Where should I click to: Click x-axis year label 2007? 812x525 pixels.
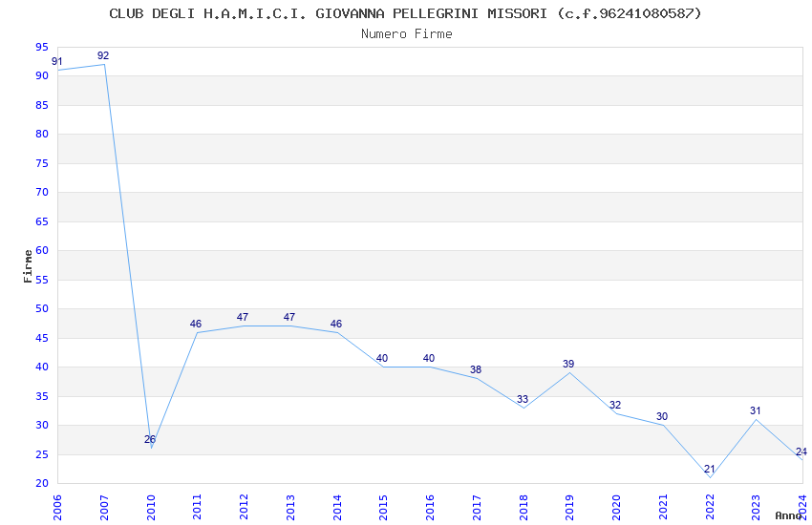[x=103, y=507]
